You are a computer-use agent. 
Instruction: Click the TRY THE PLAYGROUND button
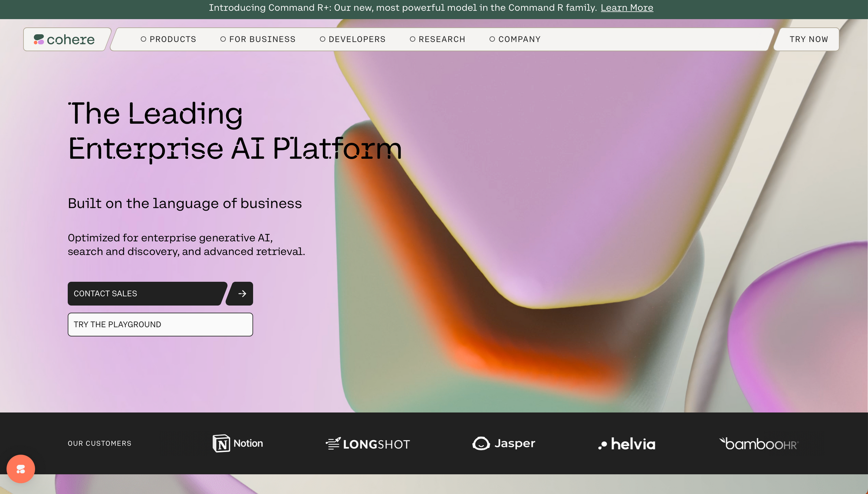pyautogui.click(x=160, y=324)
